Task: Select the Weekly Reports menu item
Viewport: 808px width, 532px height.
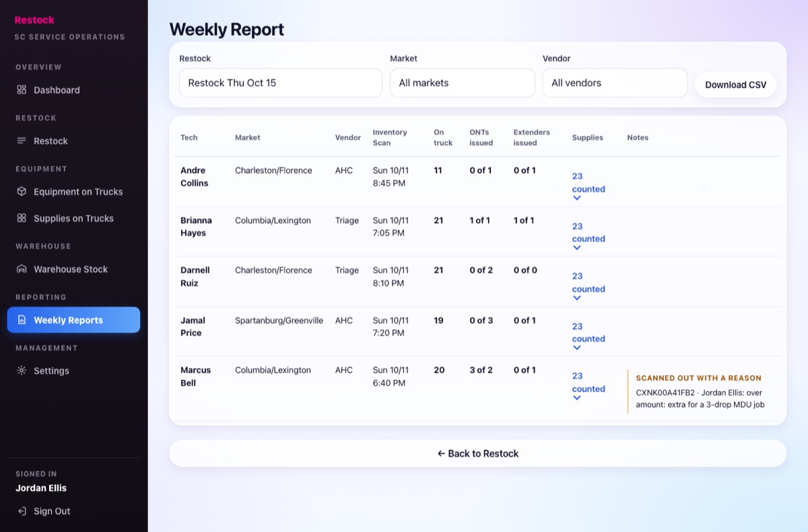Action: (x=73, y=320)
